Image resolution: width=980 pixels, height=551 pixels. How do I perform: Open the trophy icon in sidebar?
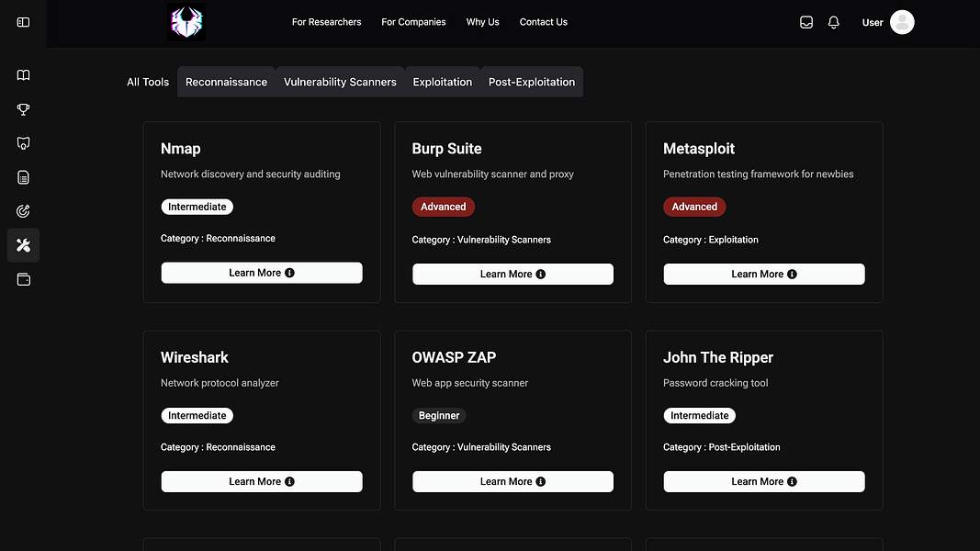pos(23,109)
